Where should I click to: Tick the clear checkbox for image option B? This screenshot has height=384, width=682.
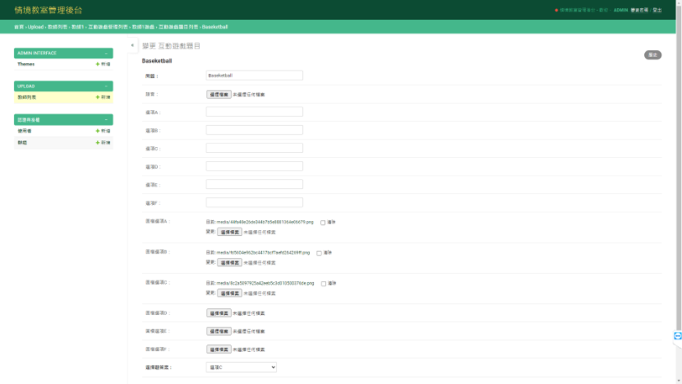pos(319,253)
